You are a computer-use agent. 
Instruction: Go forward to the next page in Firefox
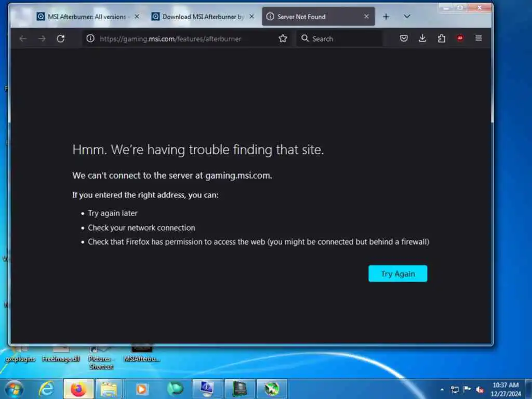[x=42, y=38]
